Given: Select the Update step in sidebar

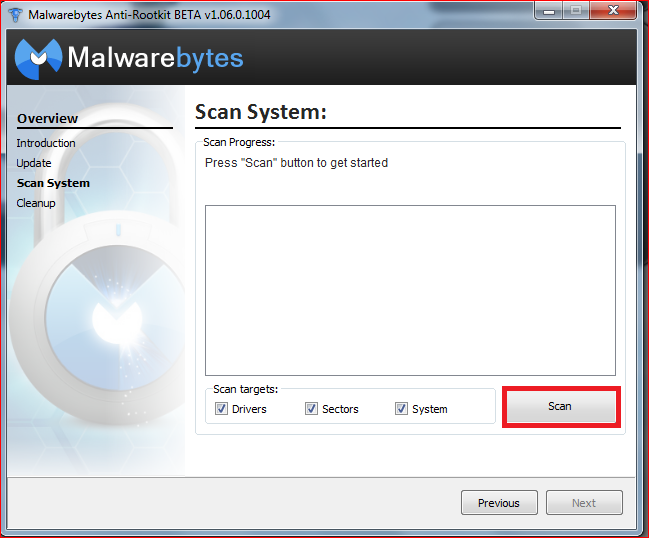Looking at the screenshot, I should pyautogui.click(x=34, y=163).
